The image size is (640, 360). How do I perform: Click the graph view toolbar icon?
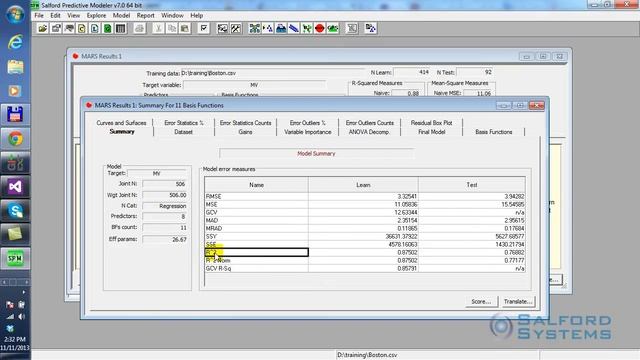[222, 28]
